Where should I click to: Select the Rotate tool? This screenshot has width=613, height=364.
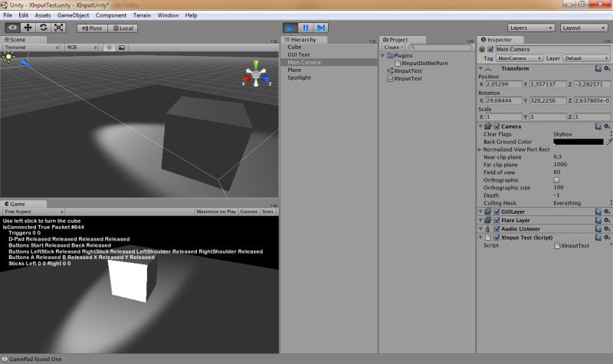(x=44, y=28)
